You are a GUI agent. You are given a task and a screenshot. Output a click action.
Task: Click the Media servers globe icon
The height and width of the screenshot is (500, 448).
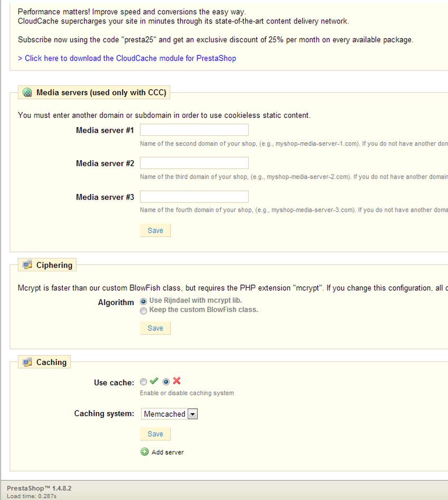point(27,93)
